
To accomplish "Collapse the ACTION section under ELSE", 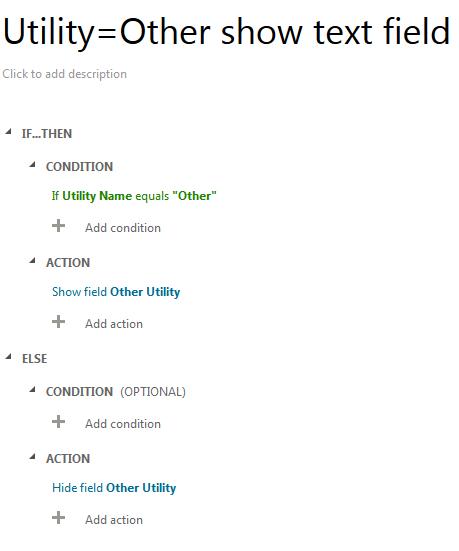I will 33,457.
